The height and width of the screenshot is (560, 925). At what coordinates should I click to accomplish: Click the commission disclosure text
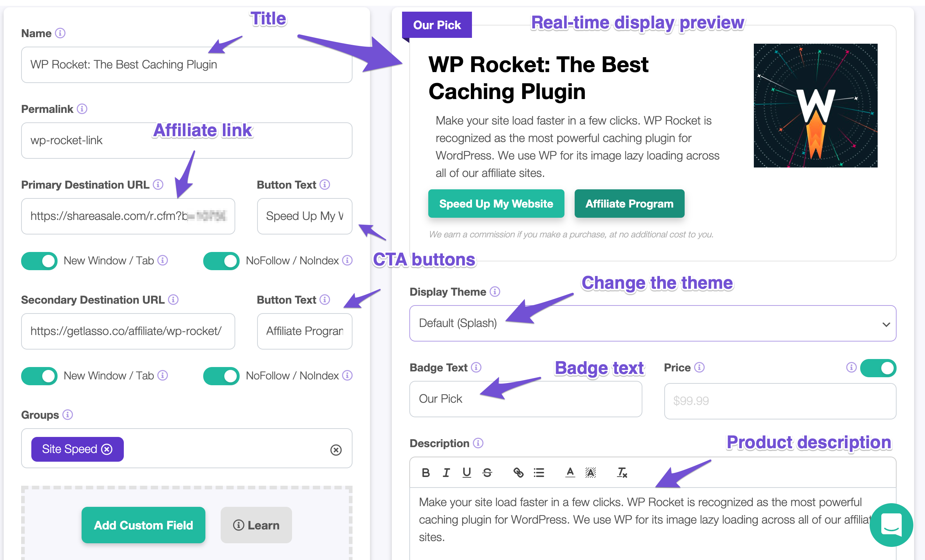[x=571, y=234]
